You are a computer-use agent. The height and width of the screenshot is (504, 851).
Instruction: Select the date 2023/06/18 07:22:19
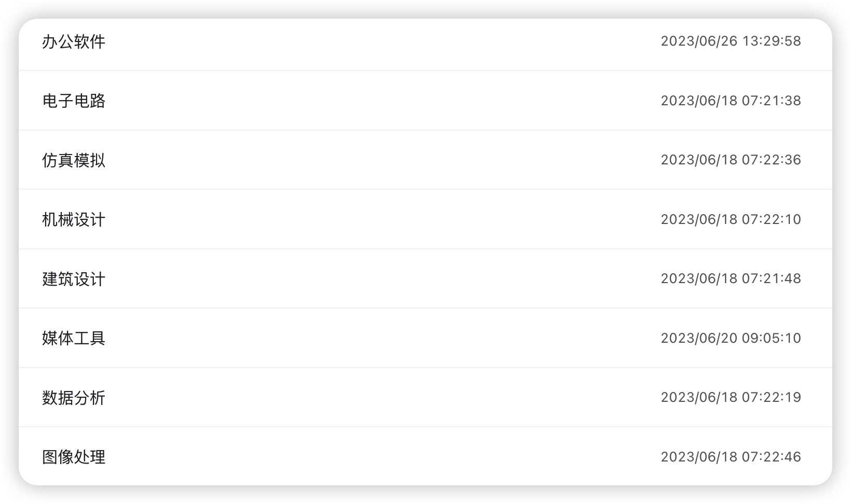(731, 397)
